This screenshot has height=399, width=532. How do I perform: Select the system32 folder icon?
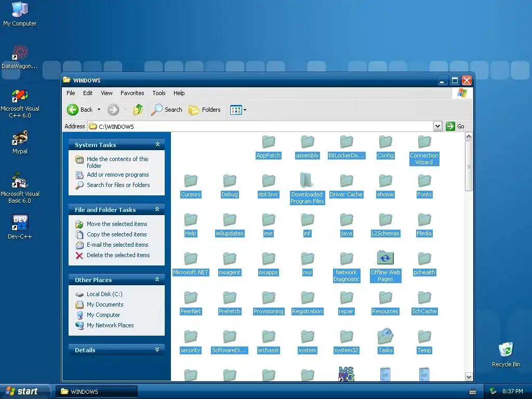pos(347,337)
